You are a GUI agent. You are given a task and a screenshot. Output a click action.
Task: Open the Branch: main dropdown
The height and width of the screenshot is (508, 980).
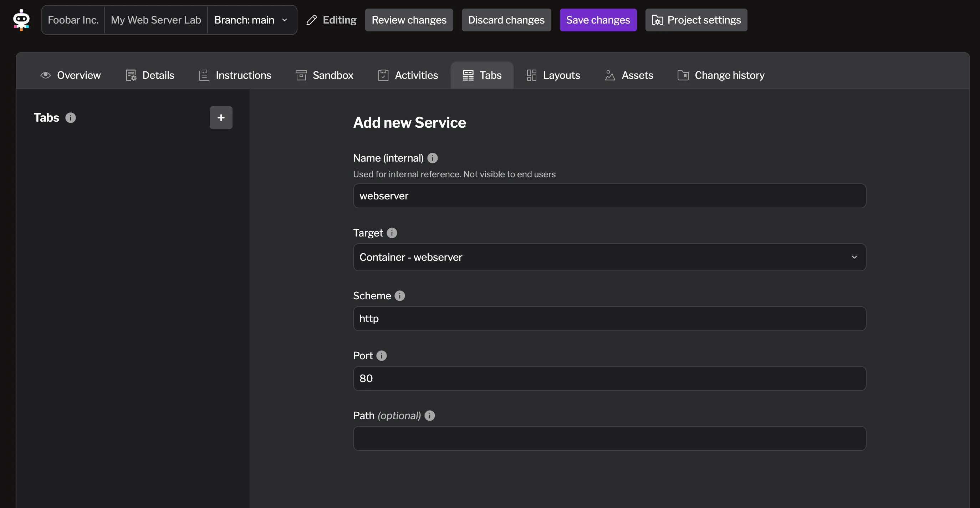pyautogui.click(x=251, y=20)
